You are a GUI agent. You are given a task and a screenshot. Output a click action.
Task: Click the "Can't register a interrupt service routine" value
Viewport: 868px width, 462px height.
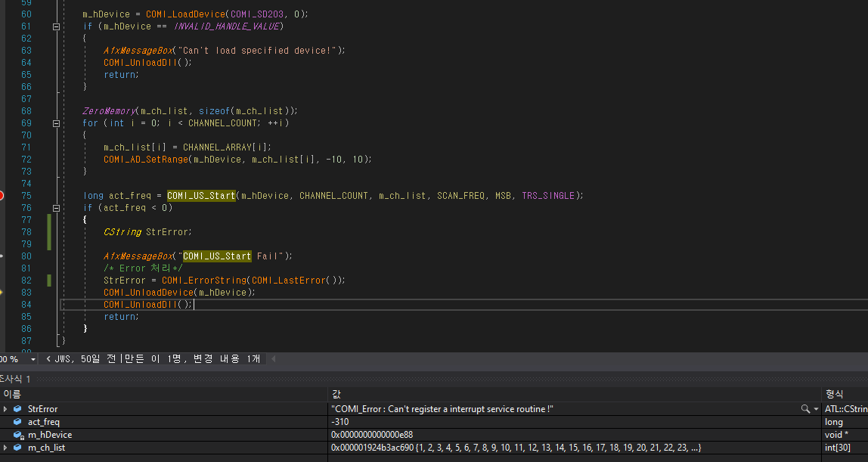coord(442,409)
